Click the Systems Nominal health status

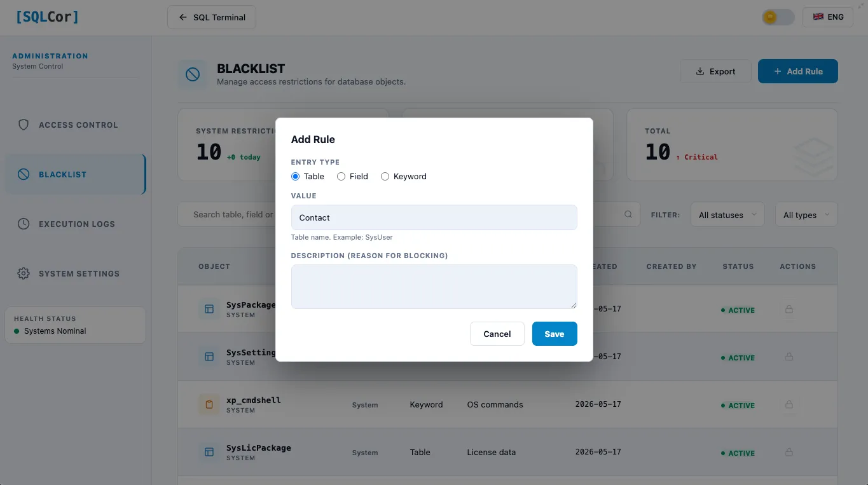pos(55,331)
